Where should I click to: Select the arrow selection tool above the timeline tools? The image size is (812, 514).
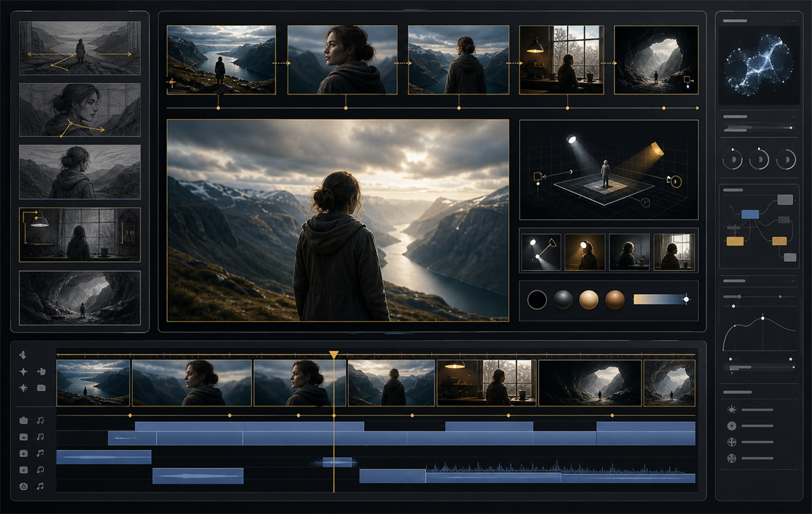[24, 355]
